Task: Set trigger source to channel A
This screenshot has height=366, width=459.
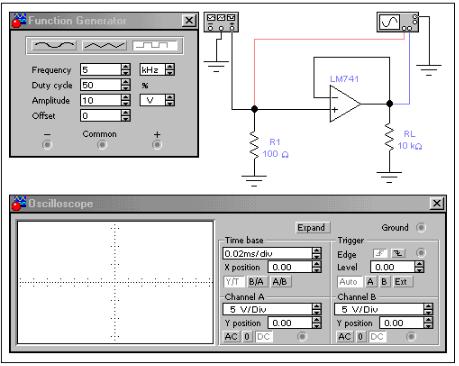Action: pyautogui.click(x=370, y=282)
